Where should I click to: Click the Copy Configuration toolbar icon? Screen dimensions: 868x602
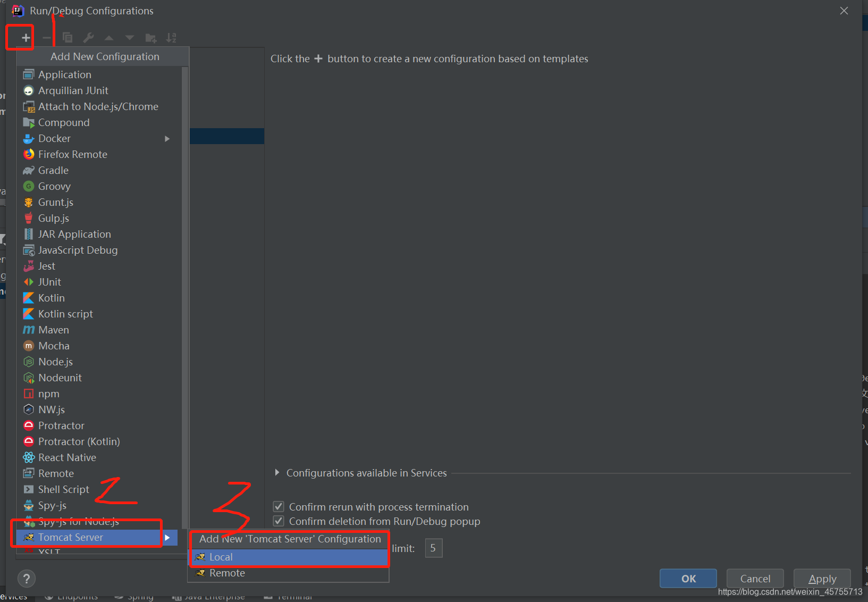(68, 38)
